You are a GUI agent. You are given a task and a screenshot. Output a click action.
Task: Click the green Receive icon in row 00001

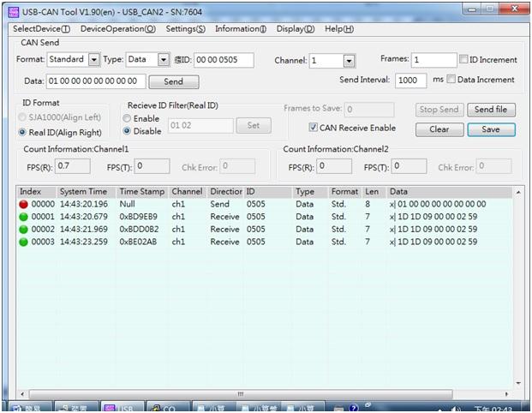point(23,218)
